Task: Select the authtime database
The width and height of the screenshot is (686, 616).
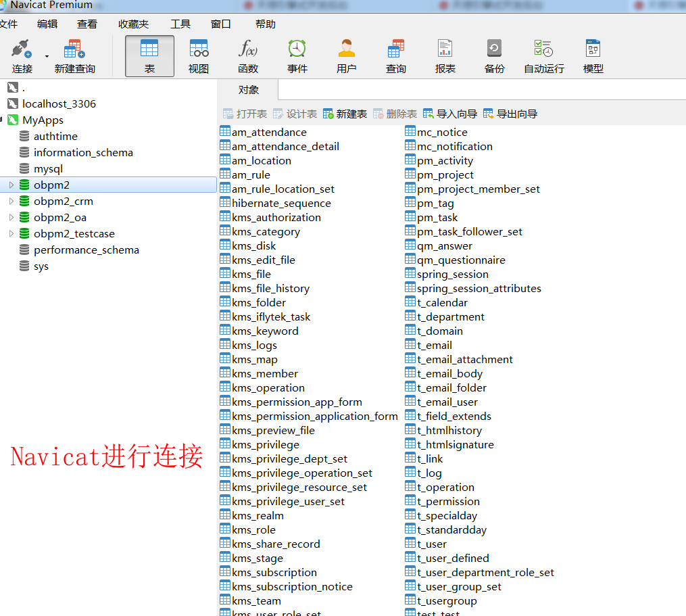Action: tap(55, 136)
